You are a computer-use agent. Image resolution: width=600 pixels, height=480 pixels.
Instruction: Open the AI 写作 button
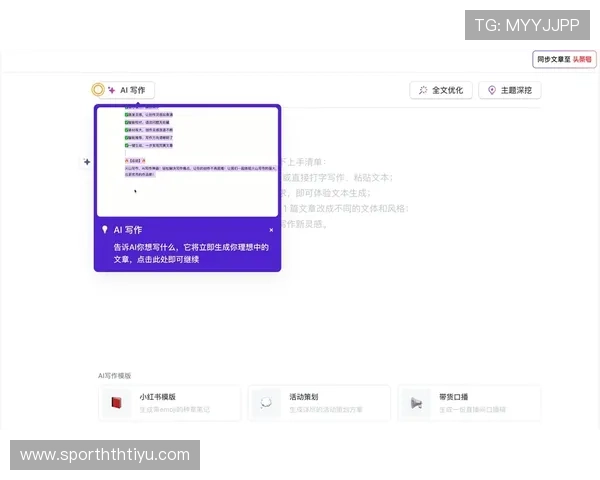(127, 90)
